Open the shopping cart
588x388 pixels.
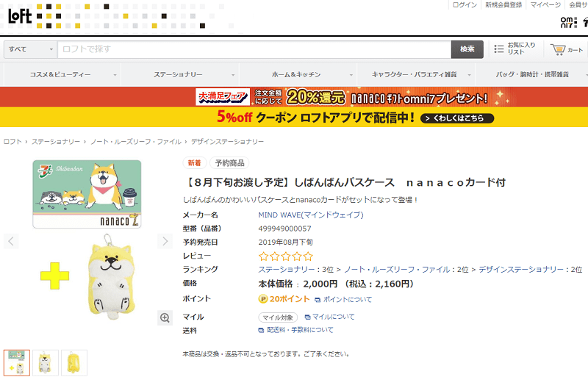(566, 49)
